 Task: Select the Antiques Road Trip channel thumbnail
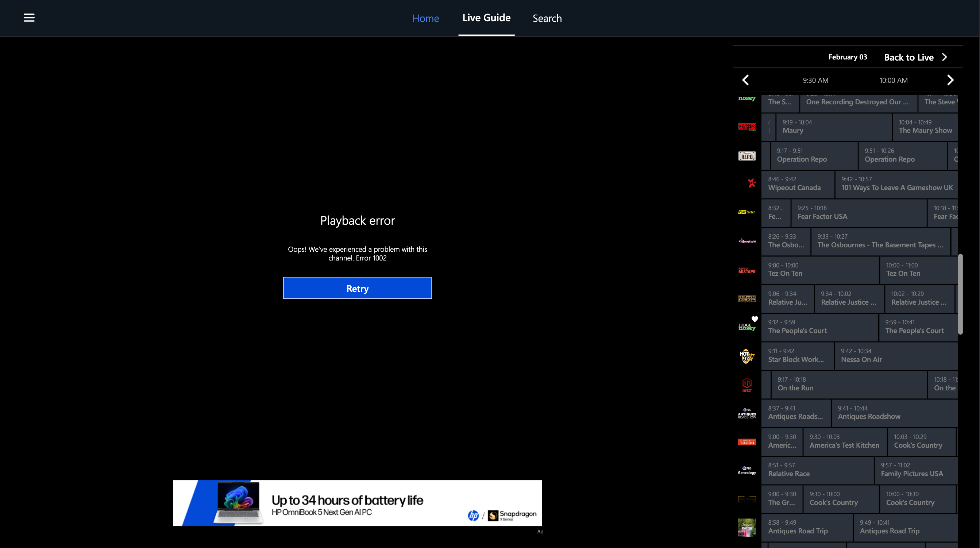pos(747,527)
